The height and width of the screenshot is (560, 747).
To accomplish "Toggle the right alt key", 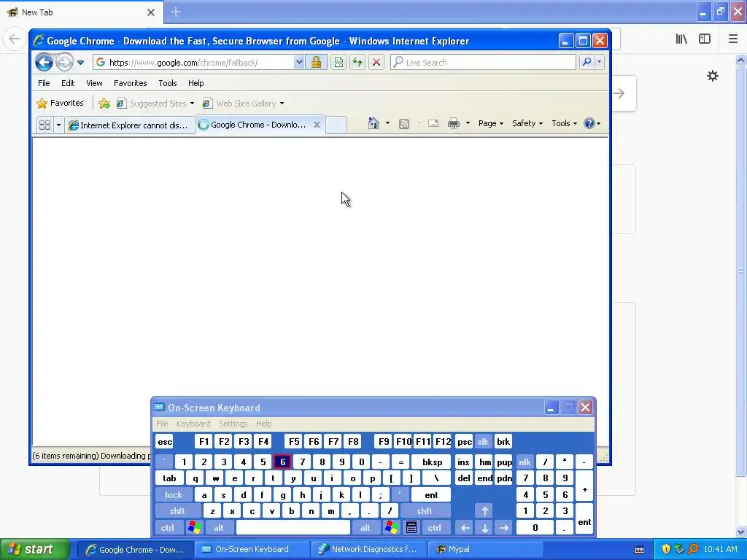I will 365,527.
